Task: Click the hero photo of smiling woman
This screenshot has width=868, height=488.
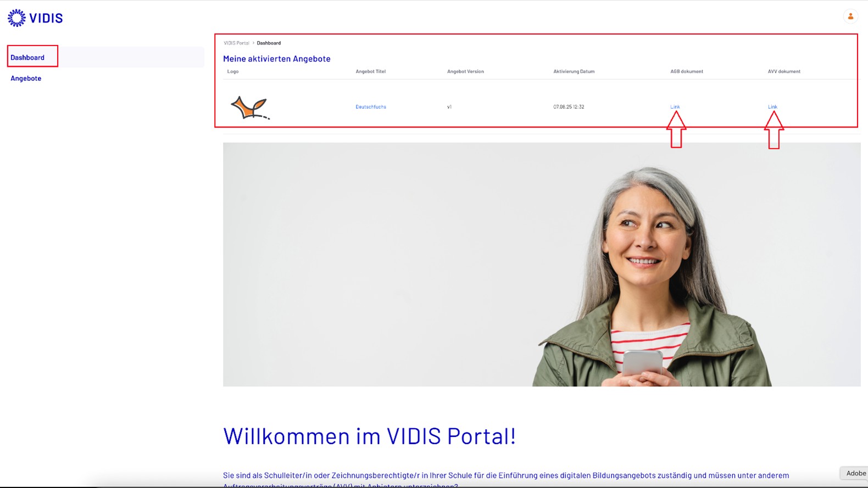Action: point(542,265)
